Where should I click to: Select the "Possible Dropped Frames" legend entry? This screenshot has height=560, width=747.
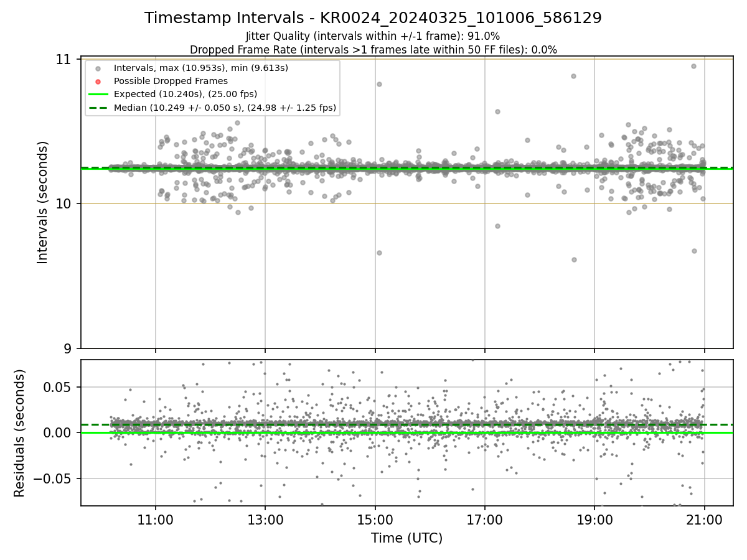coord(171,81)
